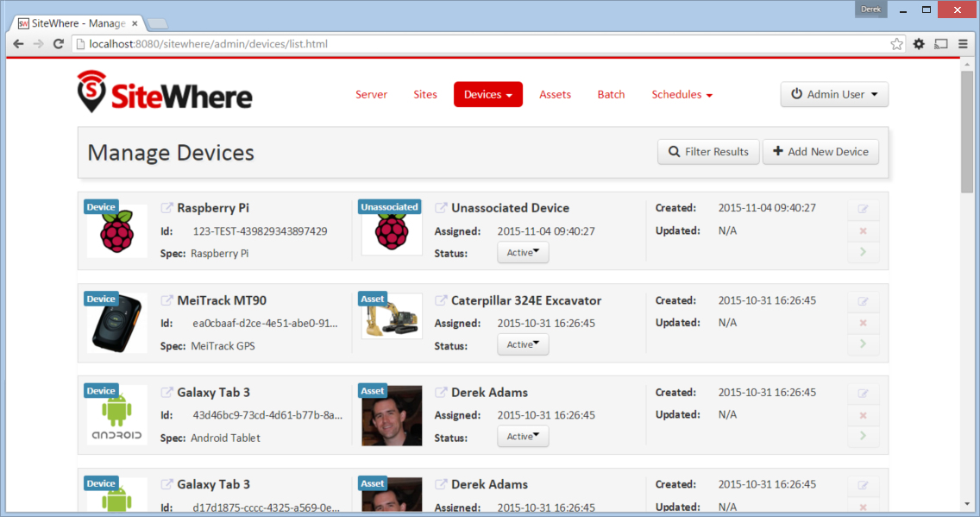Edit Galaxy Tab 3 entry with Id d17d1875
Image resolution: width=980 pixels, height=517 pixels.
point(864,485)
